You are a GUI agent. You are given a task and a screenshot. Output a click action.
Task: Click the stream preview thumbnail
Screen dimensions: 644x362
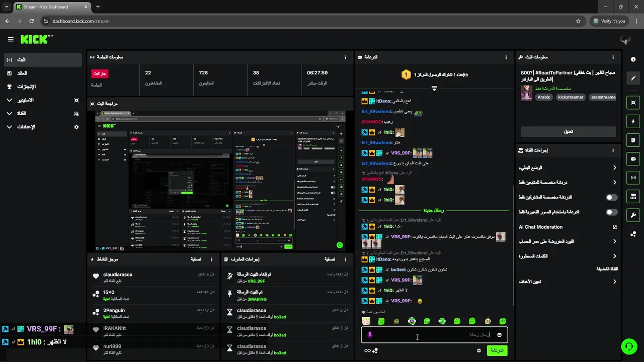[x=220, y=182]
